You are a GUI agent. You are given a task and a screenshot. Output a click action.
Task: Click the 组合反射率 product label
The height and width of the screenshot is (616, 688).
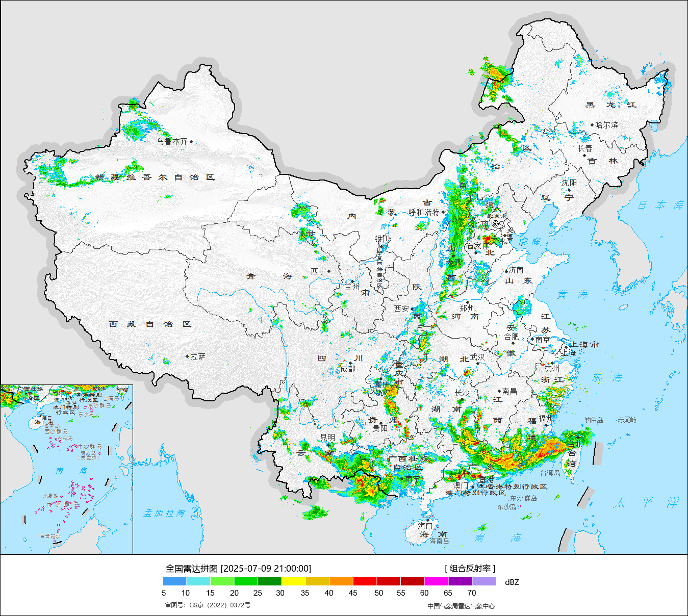[470, 569]
